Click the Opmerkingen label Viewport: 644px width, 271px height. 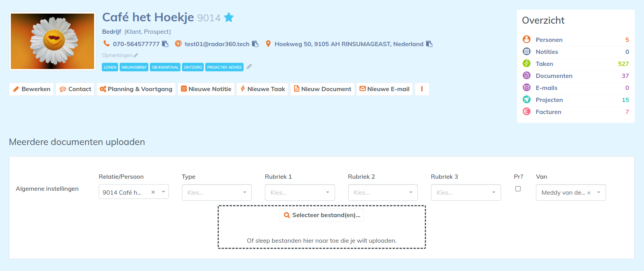pos(117,55)
